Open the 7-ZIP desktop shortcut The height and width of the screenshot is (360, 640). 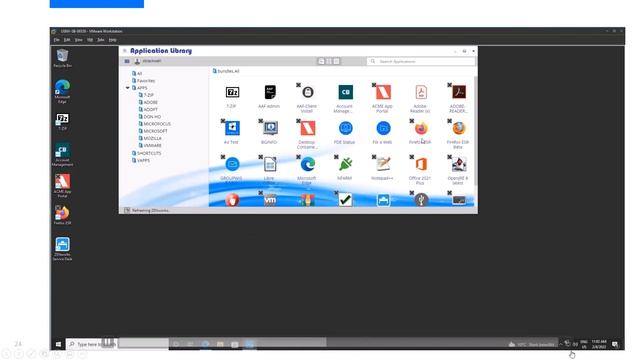(x=62, y=122)
